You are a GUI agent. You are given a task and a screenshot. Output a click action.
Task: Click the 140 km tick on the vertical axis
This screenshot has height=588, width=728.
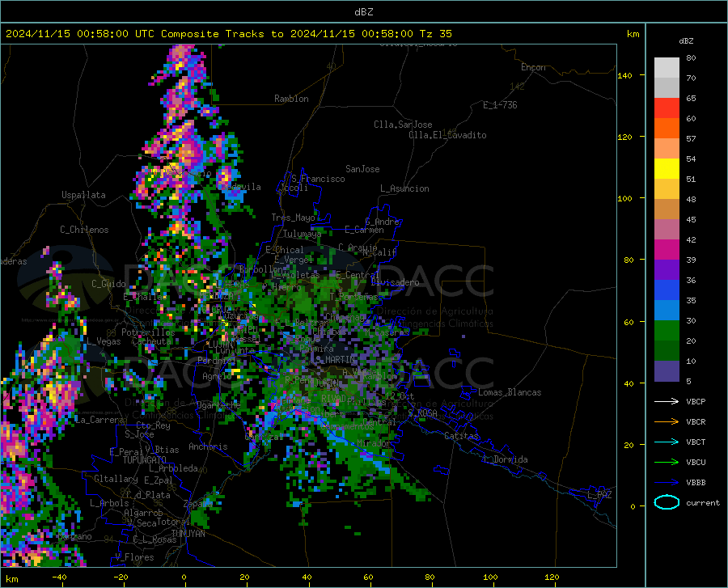[x=624, y=75]
